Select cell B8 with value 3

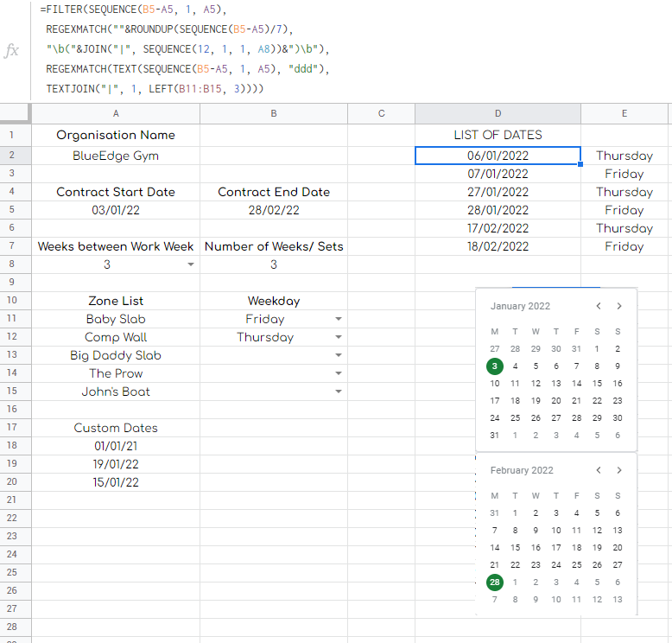(274, 264)
